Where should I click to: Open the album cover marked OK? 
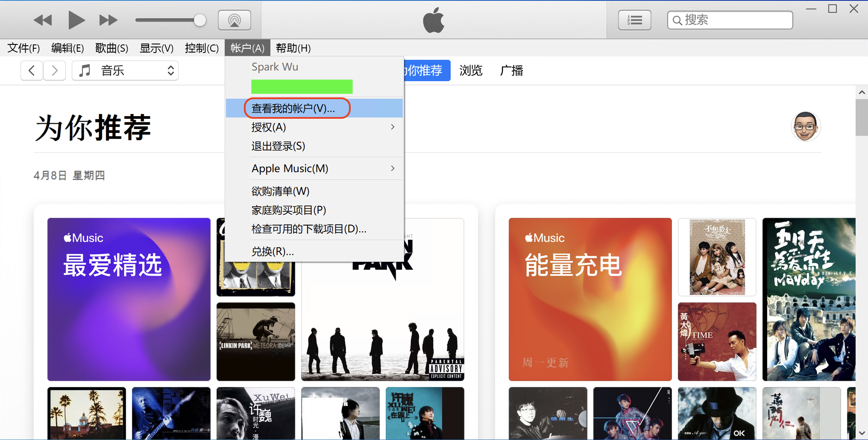coord(717,413)
